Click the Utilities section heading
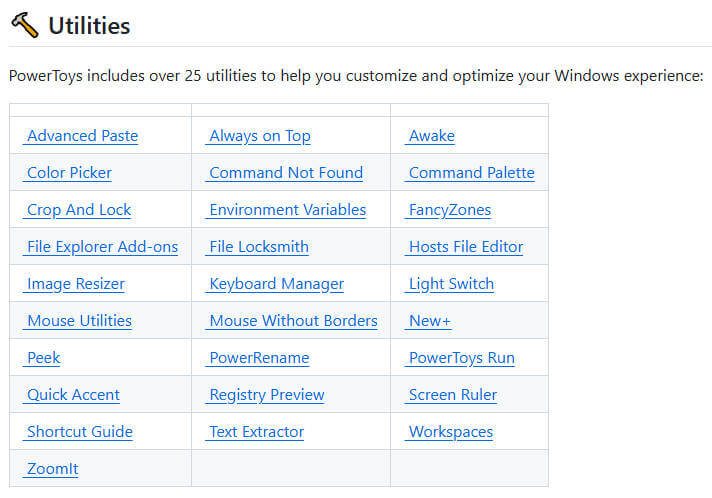 tap(89, 26)
